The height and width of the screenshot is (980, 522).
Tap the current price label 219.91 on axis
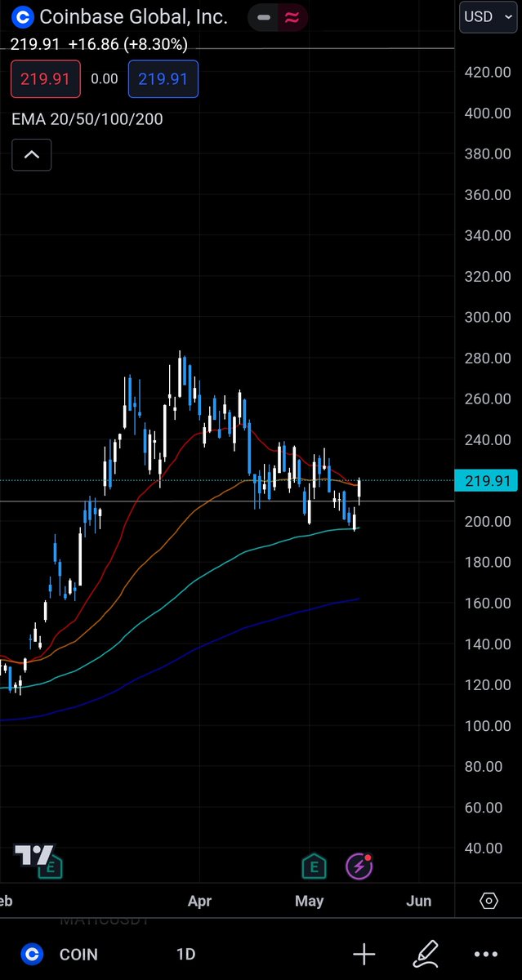[x=487, y=481]
